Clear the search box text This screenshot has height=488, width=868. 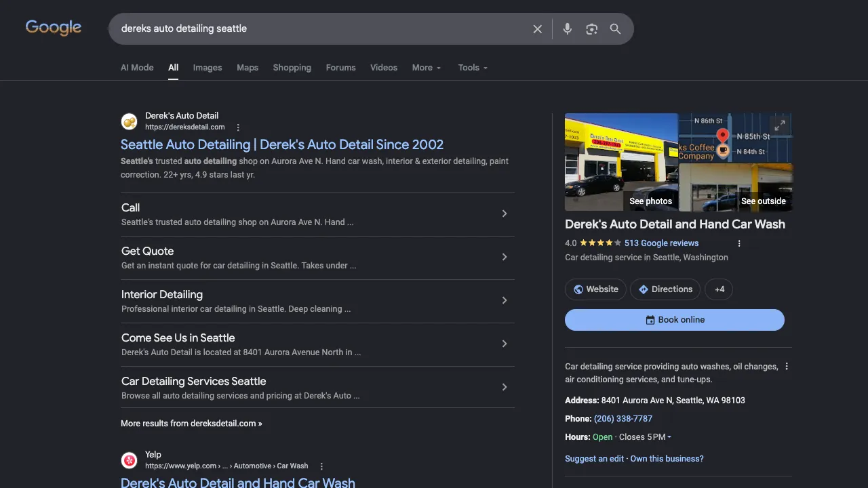point(538,29)
